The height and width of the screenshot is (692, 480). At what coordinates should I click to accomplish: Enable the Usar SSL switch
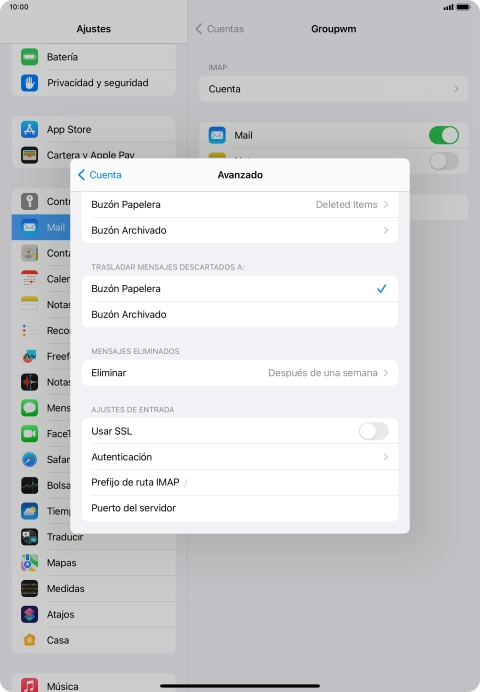(x=373, y=431)
